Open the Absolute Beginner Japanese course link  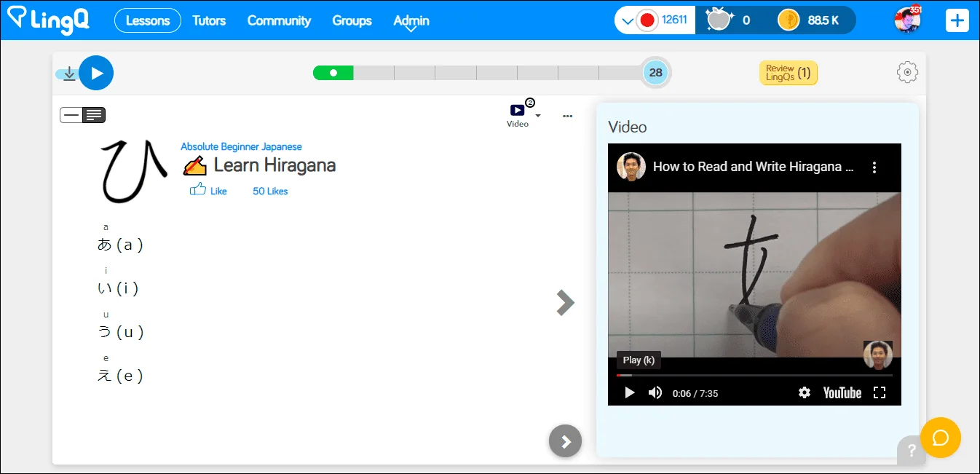point(241,147)
